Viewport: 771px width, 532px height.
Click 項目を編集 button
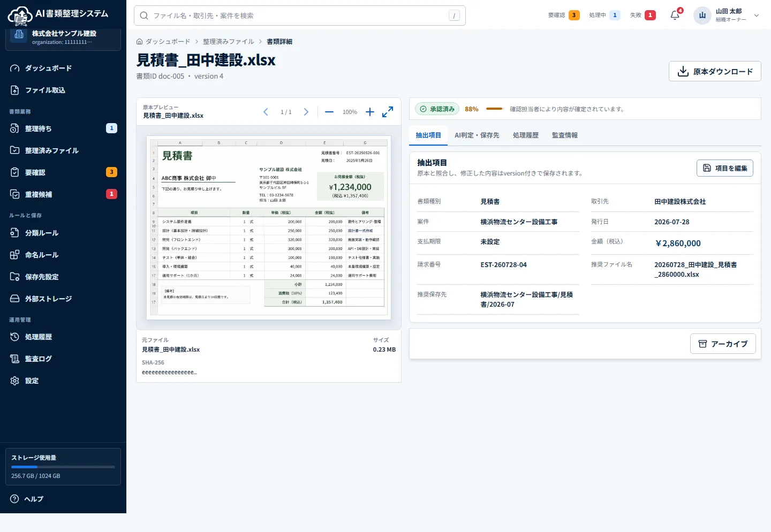(x=725, y=168)
